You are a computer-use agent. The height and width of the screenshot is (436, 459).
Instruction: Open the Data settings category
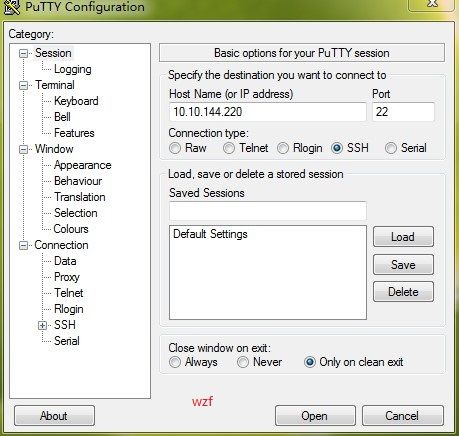pos(65,261)
